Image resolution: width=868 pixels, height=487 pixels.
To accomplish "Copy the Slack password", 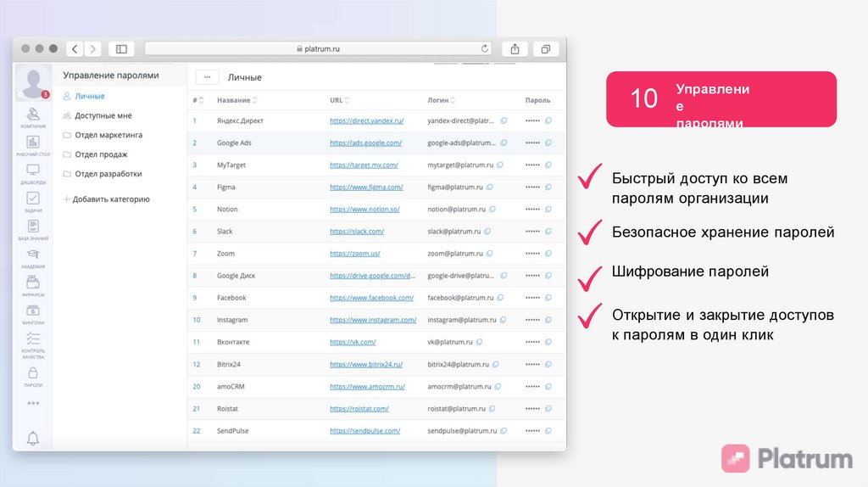I will [x=548, y=232].
